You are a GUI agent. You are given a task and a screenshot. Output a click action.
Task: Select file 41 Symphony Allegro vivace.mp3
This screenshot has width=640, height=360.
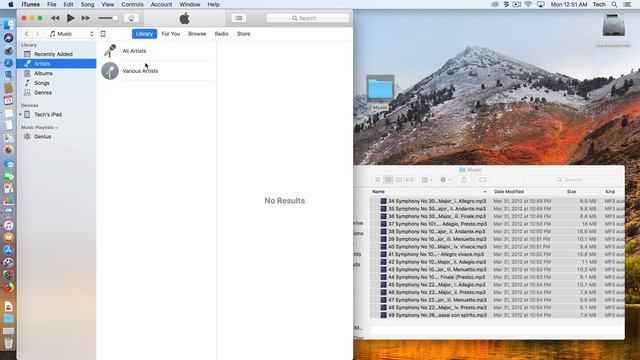pos(497,254)
